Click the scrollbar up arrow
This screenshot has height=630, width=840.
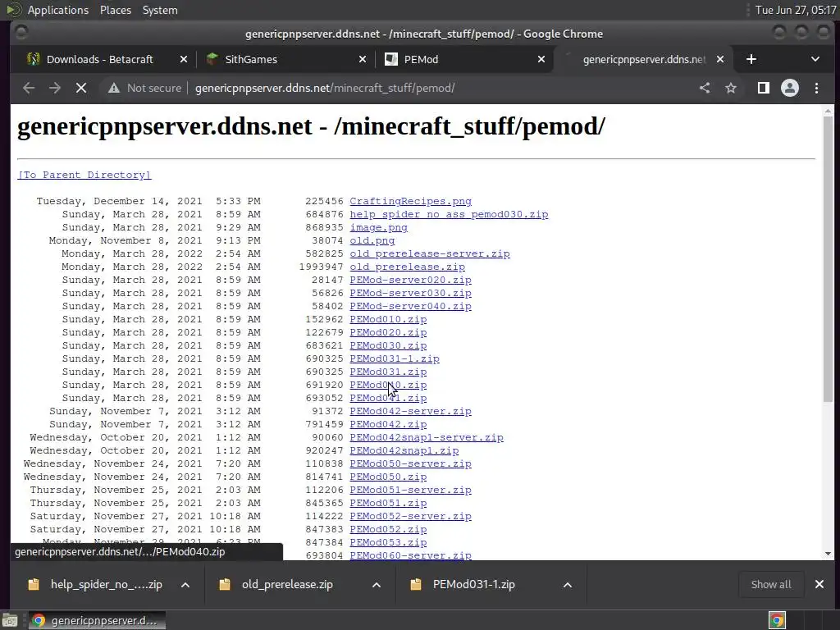tap(829, 111)
